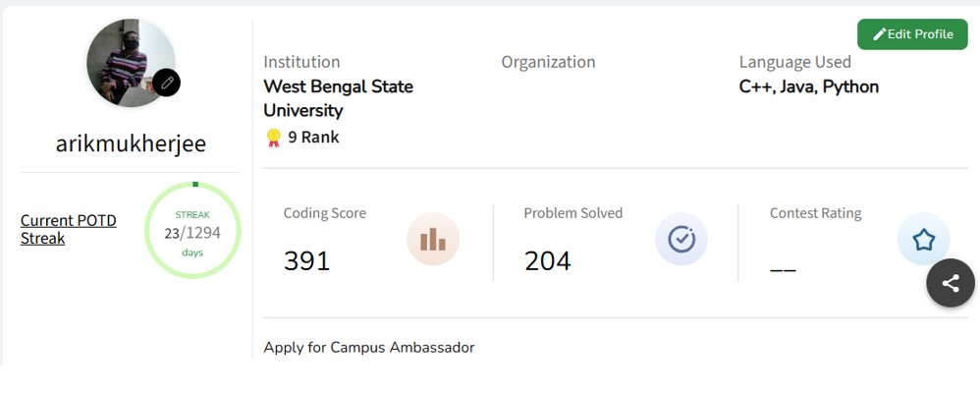Click the floating share icon button

point(950,284)
